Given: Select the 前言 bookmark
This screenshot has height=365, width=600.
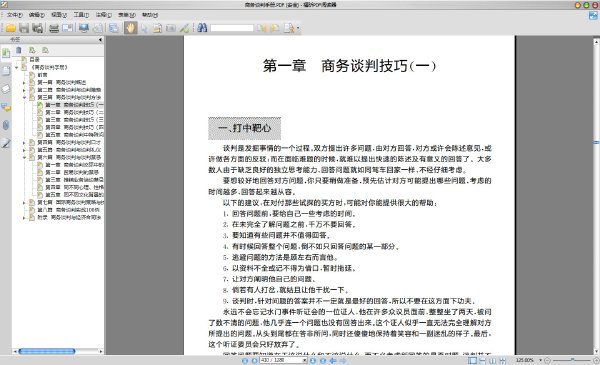Looking at the screenshot, I should (42, 75).
